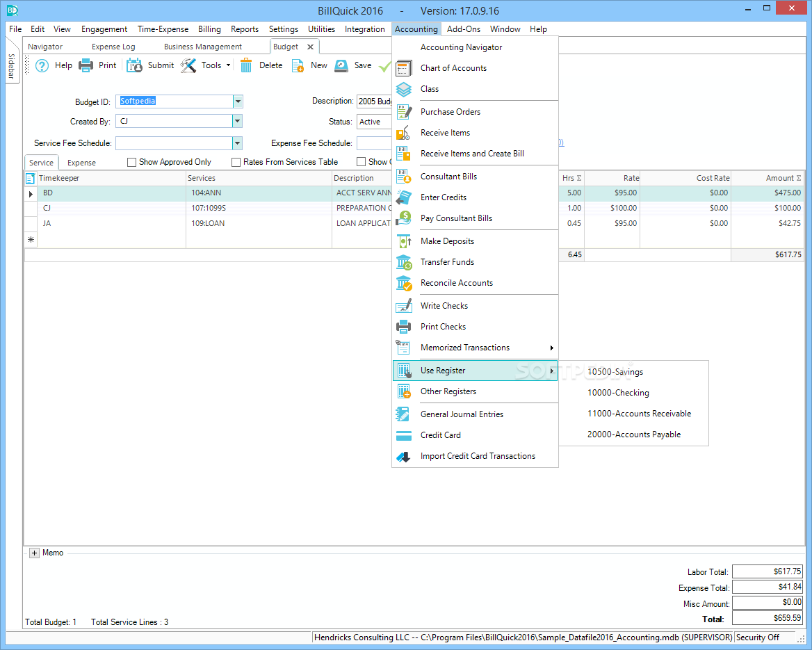Open Pay Consultant Bills icon
This screenshot has width=812, height=650.
[x=403, y=218]
